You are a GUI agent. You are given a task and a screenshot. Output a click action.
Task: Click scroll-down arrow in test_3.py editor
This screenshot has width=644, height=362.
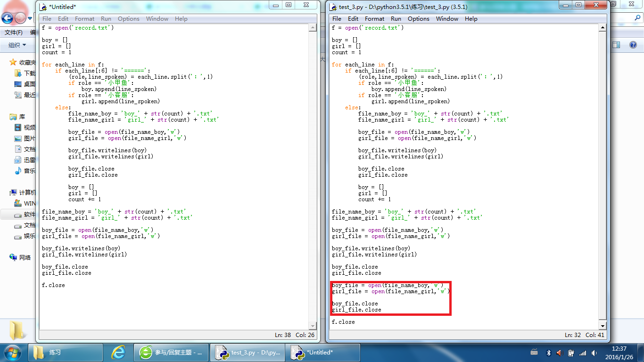(602, 326)
